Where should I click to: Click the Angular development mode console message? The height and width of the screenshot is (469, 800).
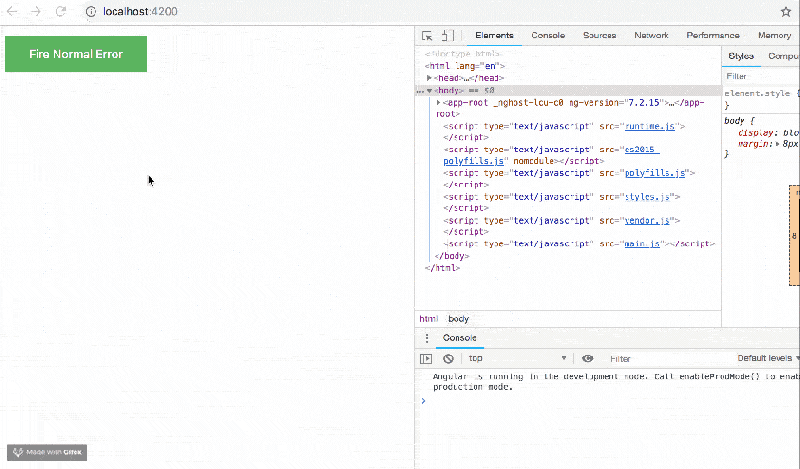(x=615, y=382)
